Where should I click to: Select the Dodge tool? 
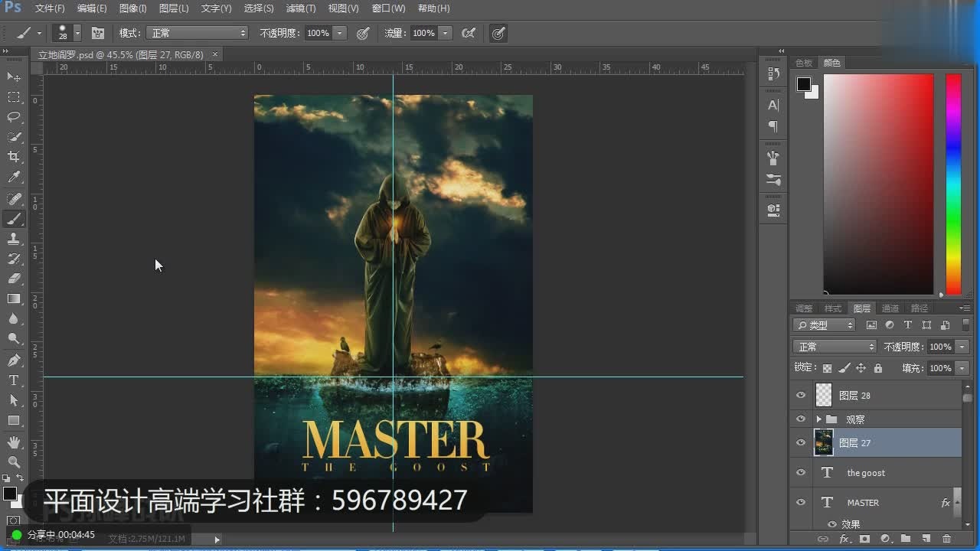pyautogui.click(x=14, y=338)
